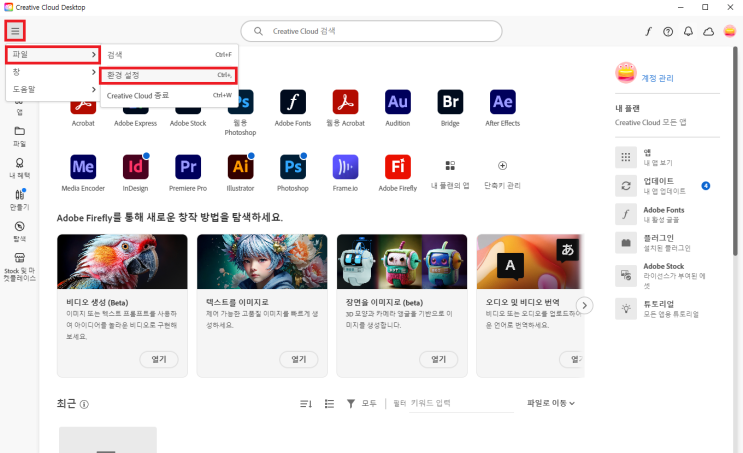Open cloud sync status icon
This screenshot has width=743, height=453.
[708, 32]
